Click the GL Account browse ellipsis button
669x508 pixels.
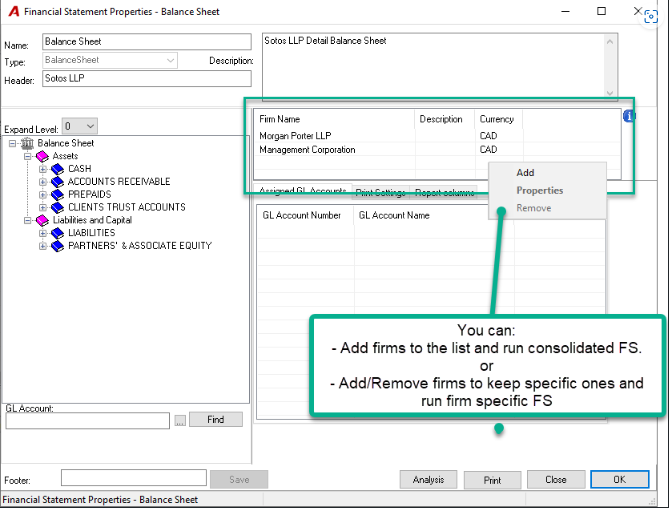pos(180,421)
